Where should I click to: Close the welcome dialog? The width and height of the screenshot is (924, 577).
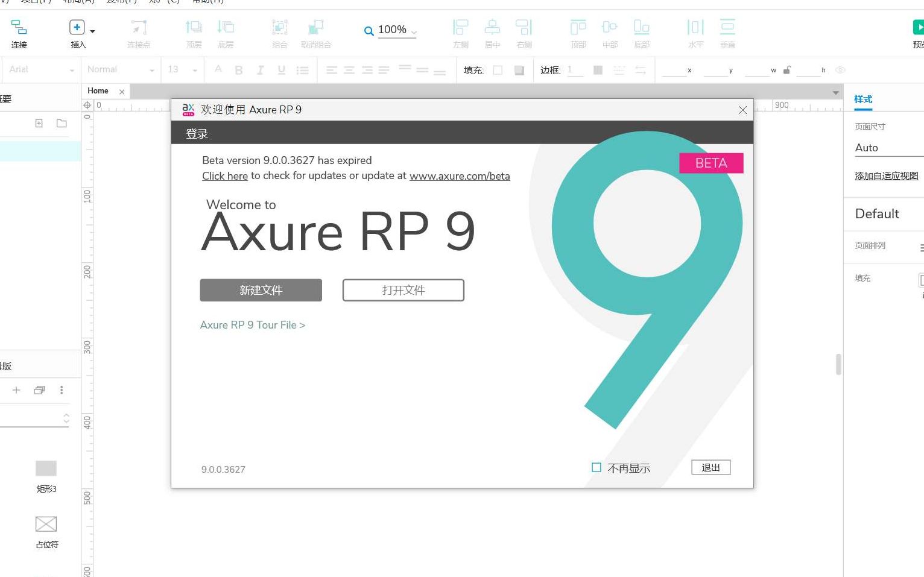click(x=742, y=110)
